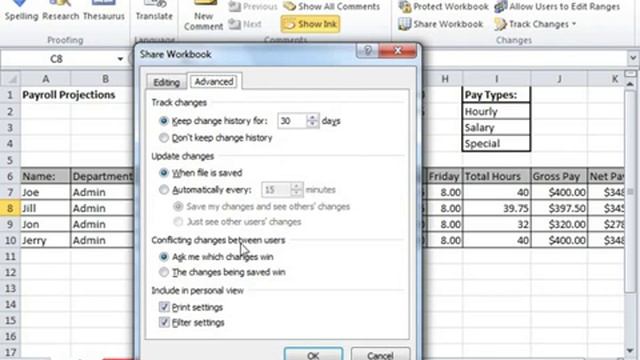Click the 39.75 total hours cell
Viewport: 640px width, 360px height.
[496, 208]
